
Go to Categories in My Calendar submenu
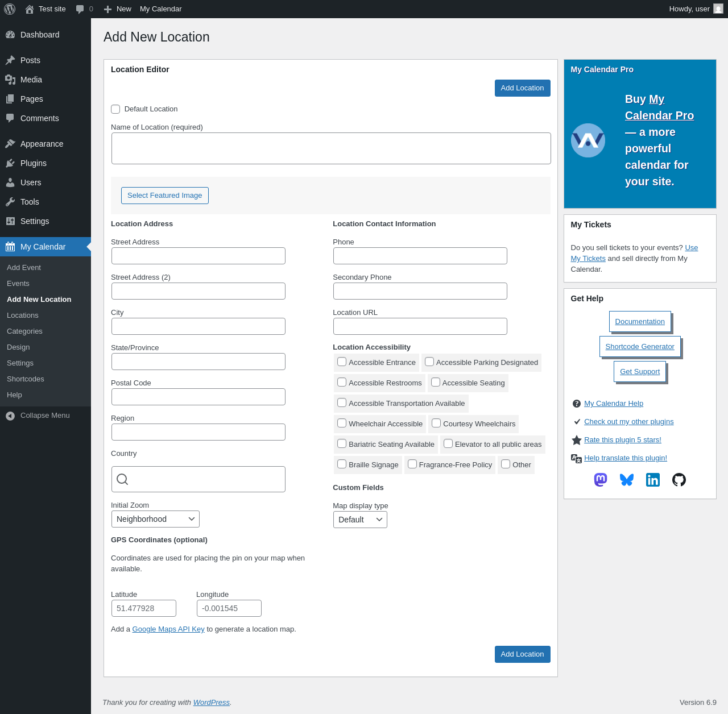24,331
